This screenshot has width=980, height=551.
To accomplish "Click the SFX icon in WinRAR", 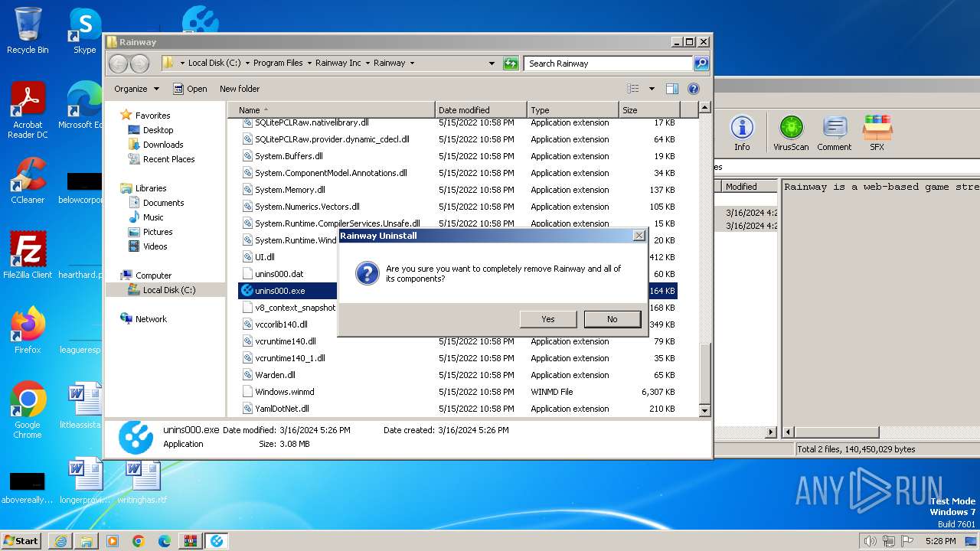I will pos(877,133).
